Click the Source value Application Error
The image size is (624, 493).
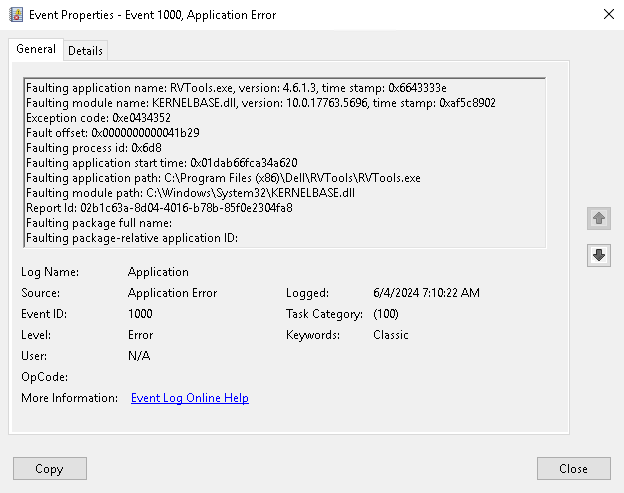pyautogui.click(x=172, y=293)
